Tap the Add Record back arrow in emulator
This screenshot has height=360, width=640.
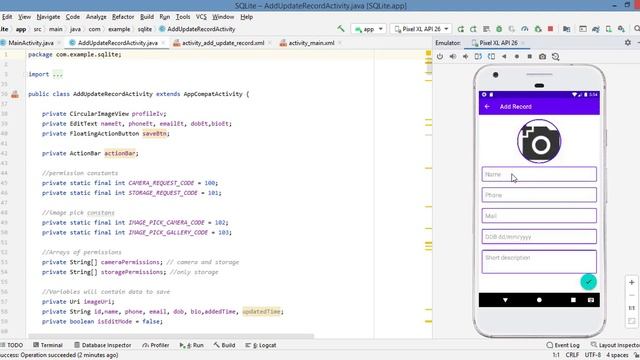click(x=487, y=107)
